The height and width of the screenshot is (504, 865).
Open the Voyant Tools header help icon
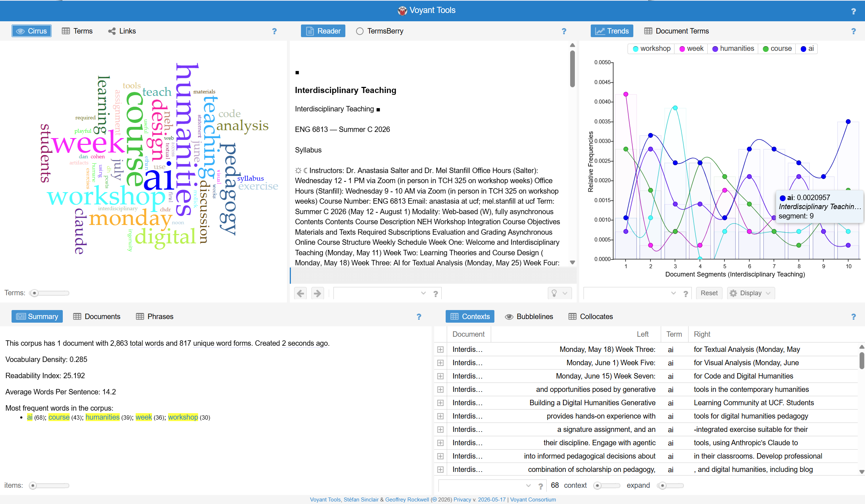853,11
